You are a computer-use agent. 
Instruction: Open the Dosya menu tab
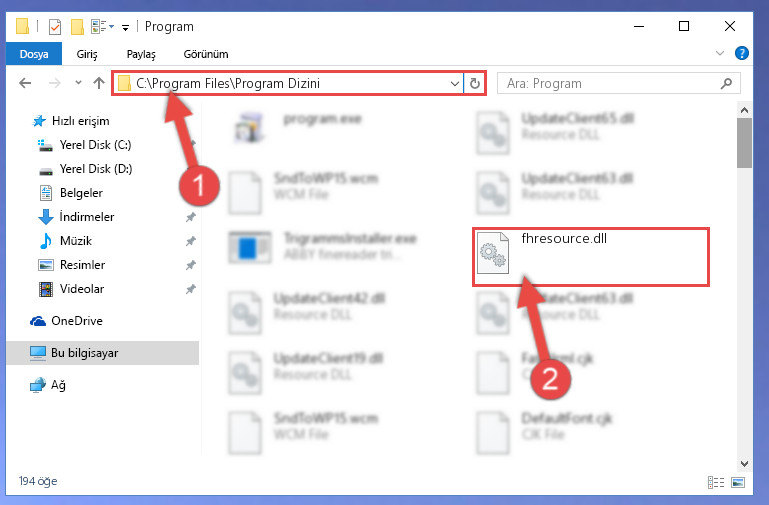point(34,54)
